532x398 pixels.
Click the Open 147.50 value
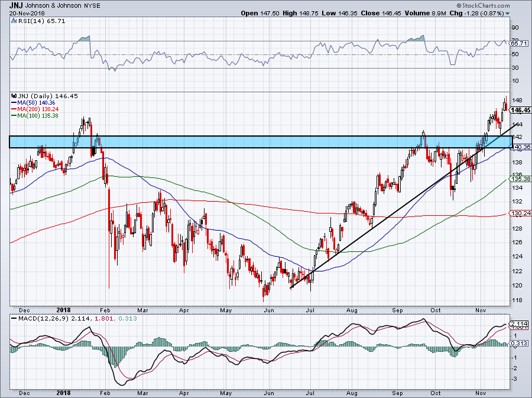[x=260, y=13]
